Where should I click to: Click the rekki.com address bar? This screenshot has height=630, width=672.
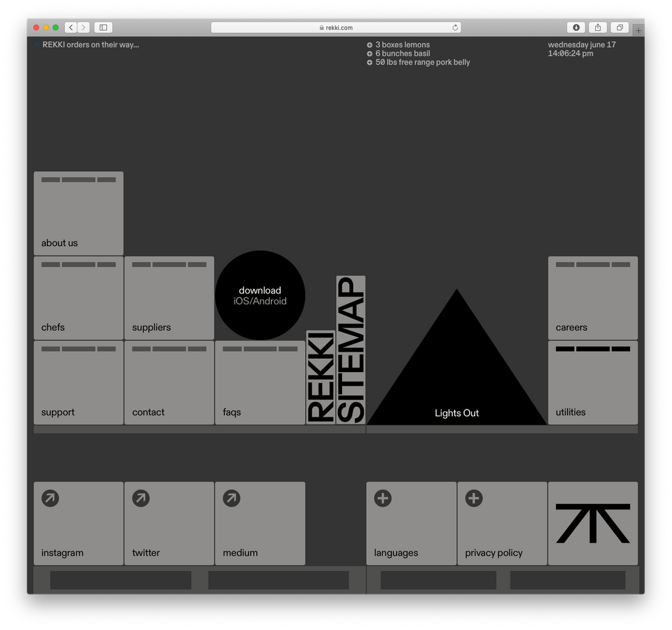point(336,28)
